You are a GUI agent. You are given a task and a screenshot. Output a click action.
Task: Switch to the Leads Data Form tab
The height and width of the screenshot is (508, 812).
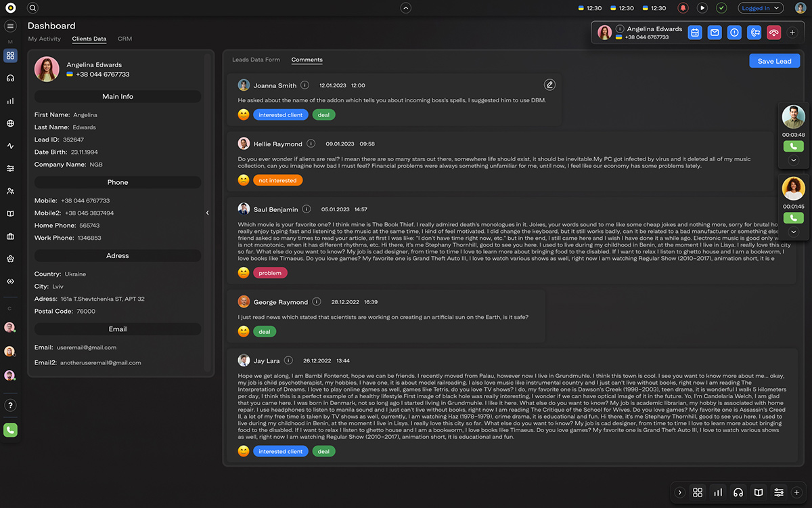[256, 60]
